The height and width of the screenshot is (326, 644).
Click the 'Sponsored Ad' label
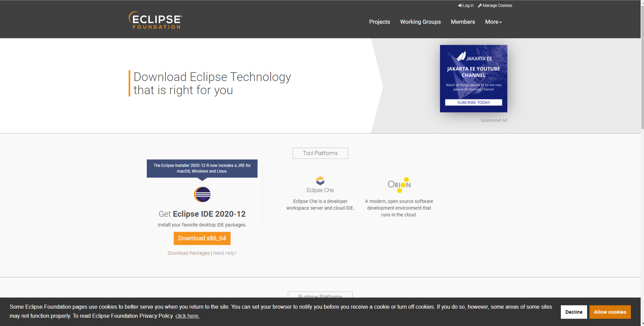(494, 120)
